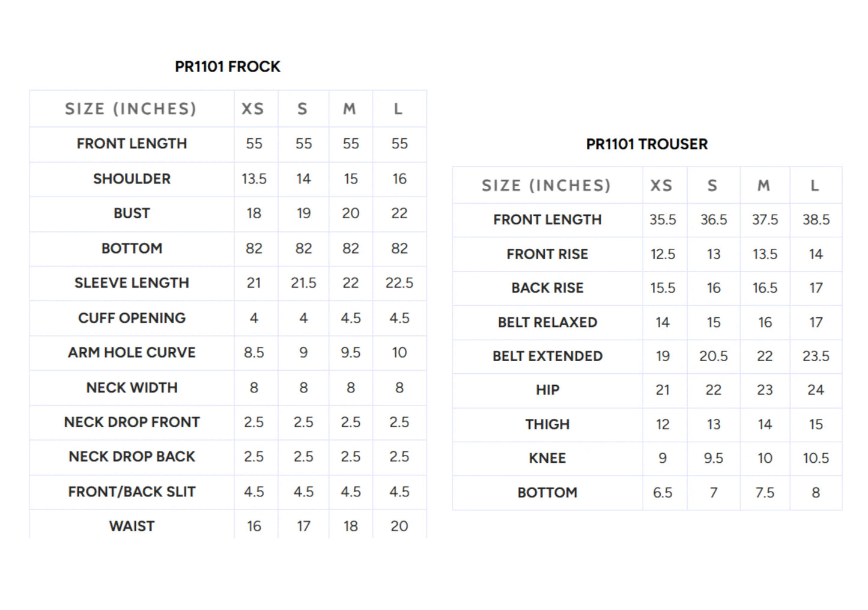Click the frock XS column header

click(x=253, y=109)
